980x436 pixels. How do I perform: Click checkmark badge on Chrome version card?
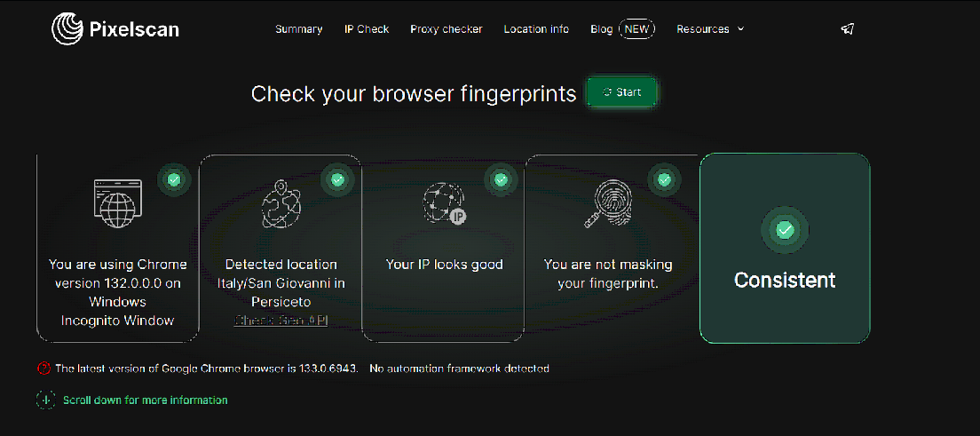point(174,179)
